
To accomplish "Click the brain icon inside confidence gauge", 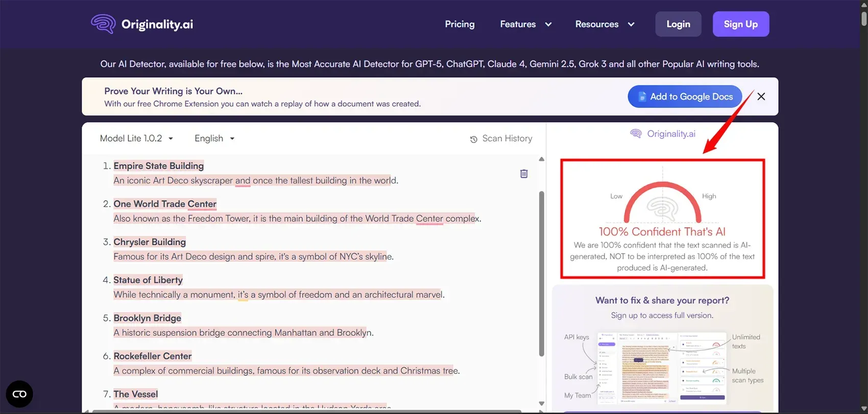I will pyautogui.click(x=662, y=209).
